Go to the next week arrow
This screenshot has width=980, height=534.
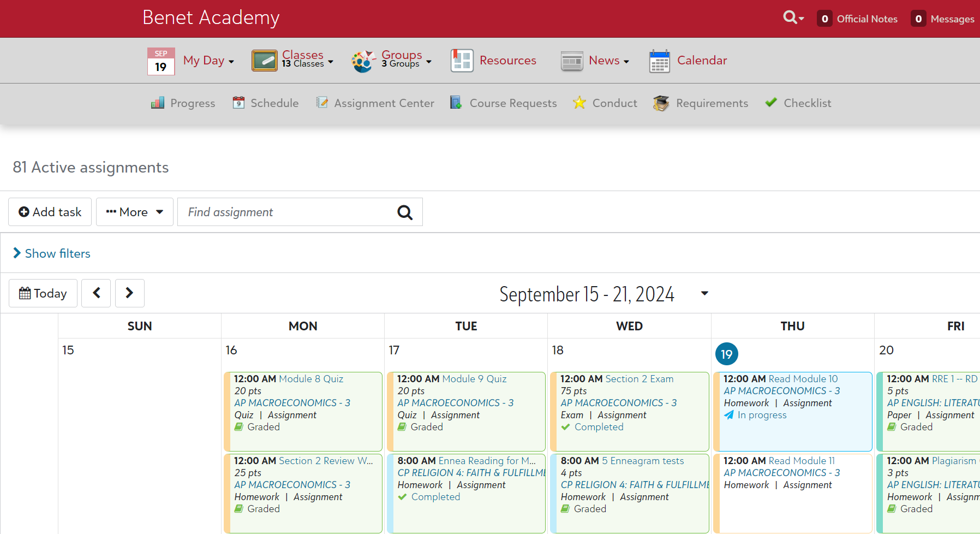click(129, 293)
